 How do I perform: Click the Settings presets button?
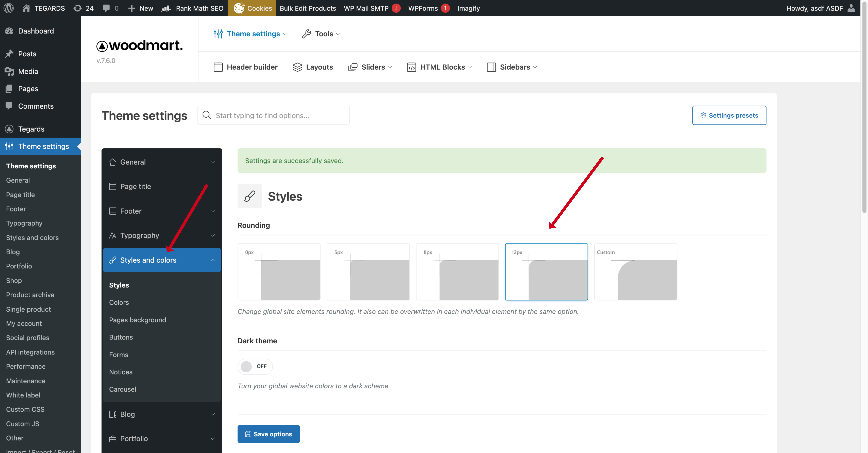729,115
